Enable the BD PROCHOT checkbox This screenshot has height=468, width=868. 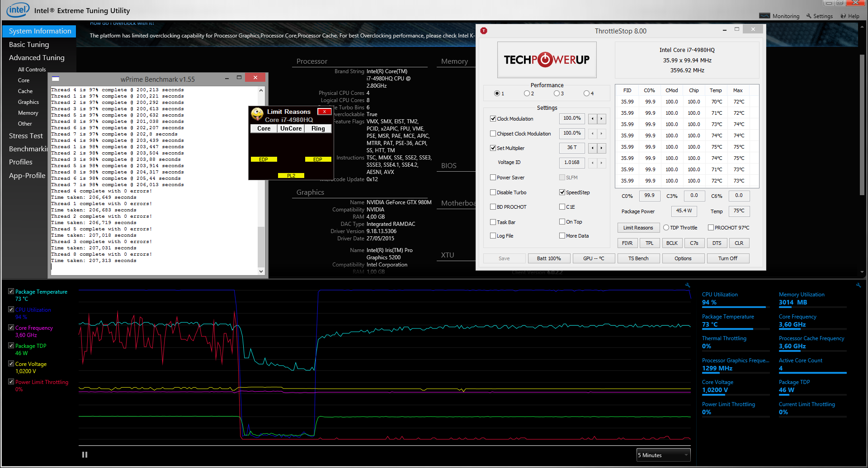point(493,207)
